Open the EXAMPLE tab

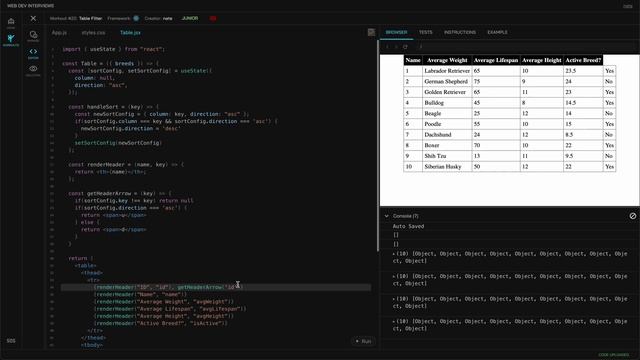pyautogui.click(x=497, y=32)
